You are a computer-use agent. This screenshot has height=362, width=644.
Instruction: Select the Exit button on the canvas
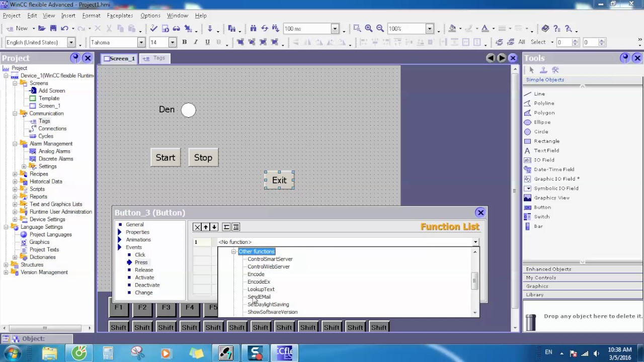click(279, 180)
